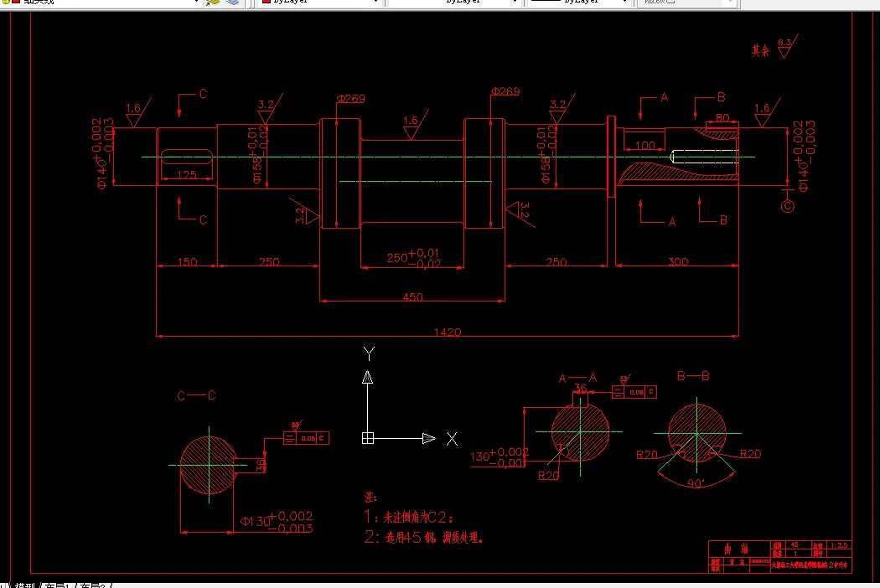
Task: Select the tolerance frame beside A—A section
Action: pyautogui.click(x=634, y=392)
